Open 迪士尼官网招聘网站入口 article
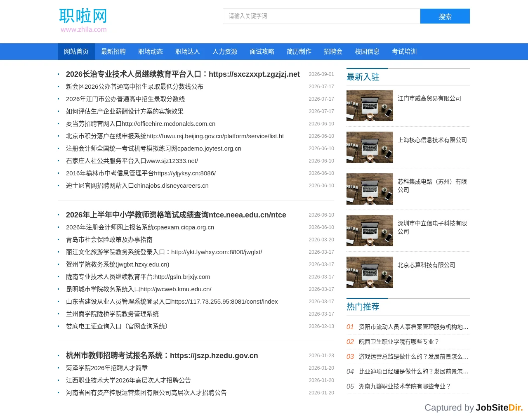528x420 pixels. click(137, 186)
